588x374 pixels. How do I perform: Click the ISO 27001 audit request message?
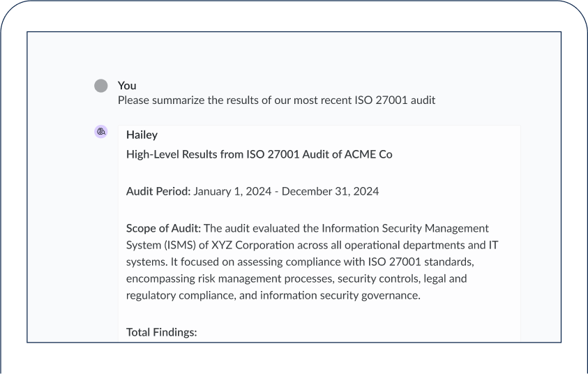coord(276,100)
